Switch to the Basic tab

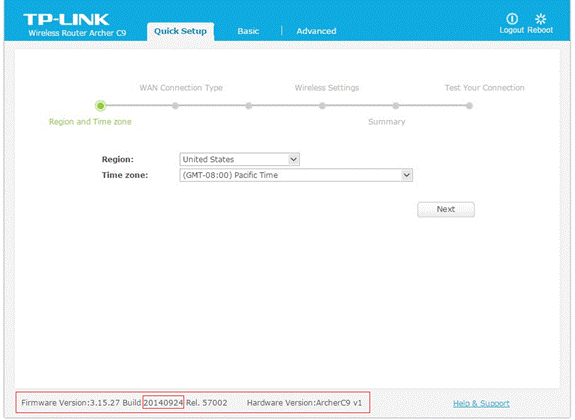click(248, 31)
